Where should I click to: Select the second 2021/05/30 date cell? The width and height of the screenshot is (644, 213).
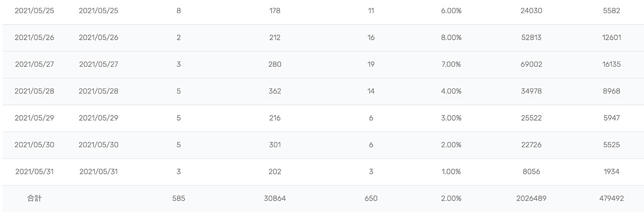pos(99,145)
